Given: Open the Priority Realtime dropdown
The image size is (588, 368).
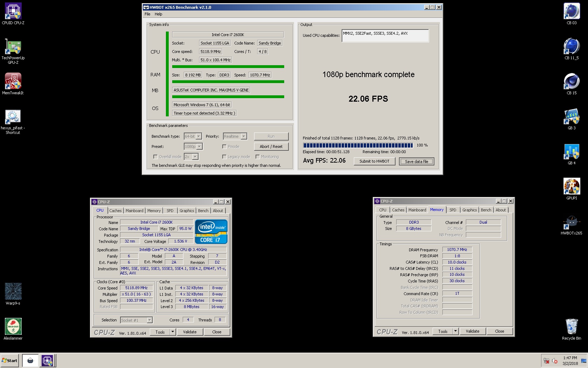Looking at the screenshot, I should tap(235, 136).
